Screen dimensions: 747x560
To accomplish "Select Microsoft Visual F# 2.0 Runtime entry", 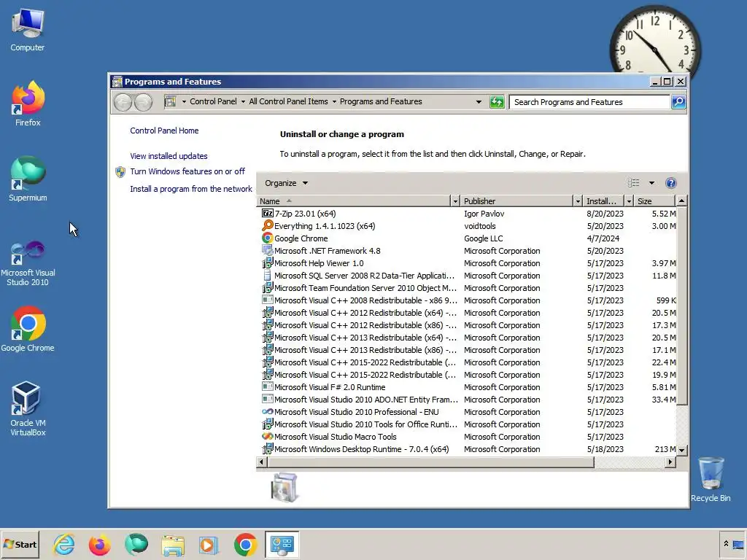I will [x=468, y=387].
